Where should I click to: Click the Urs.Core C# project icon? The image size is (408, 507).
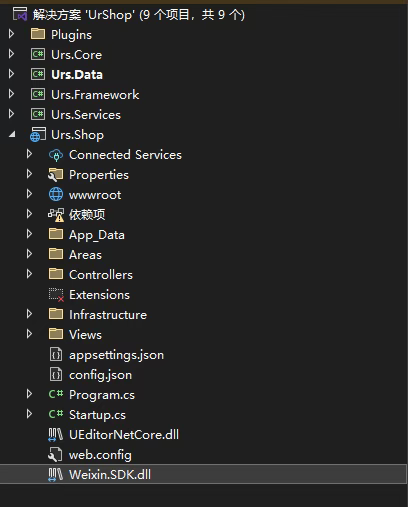tap(38, 54)
